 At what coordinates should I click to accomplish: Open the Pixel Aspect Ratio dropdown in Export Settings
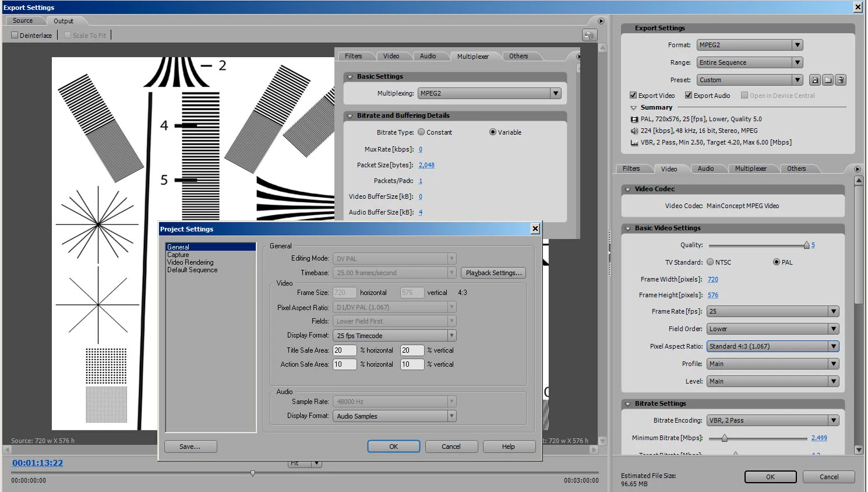click(x=772, y=346)
